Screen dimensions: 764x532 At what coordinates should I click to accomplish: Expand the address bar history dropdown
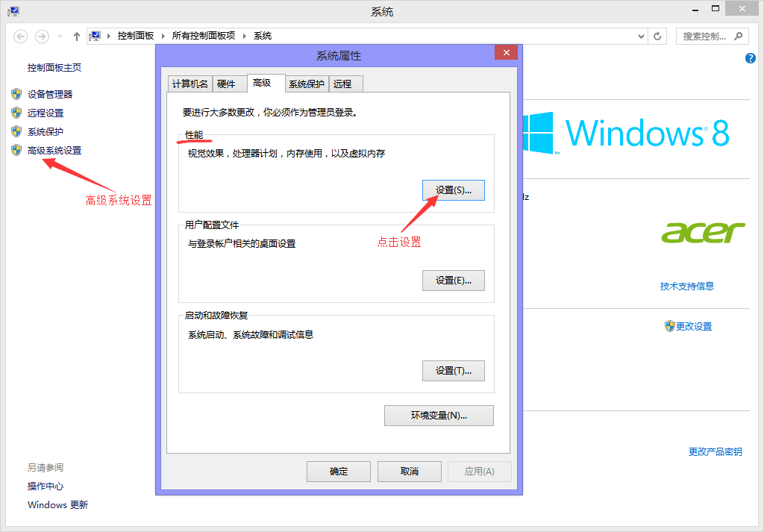[641, 36]
